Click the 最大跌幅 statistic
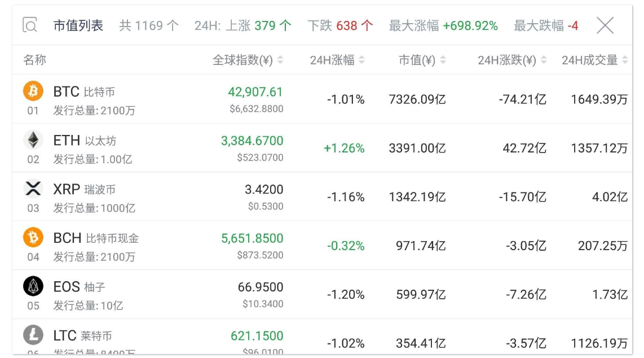Image resolution: width=644 pixels, height=358 pixels. [x=546, y=25]
